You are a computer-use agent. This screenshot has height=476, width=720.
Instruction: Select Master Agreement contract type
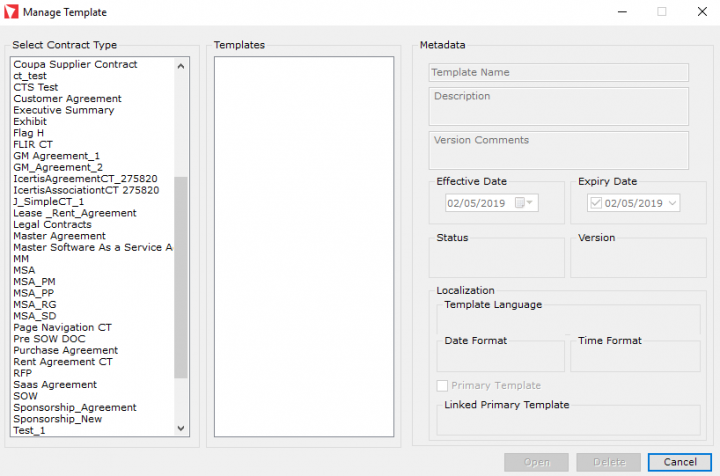59,236
